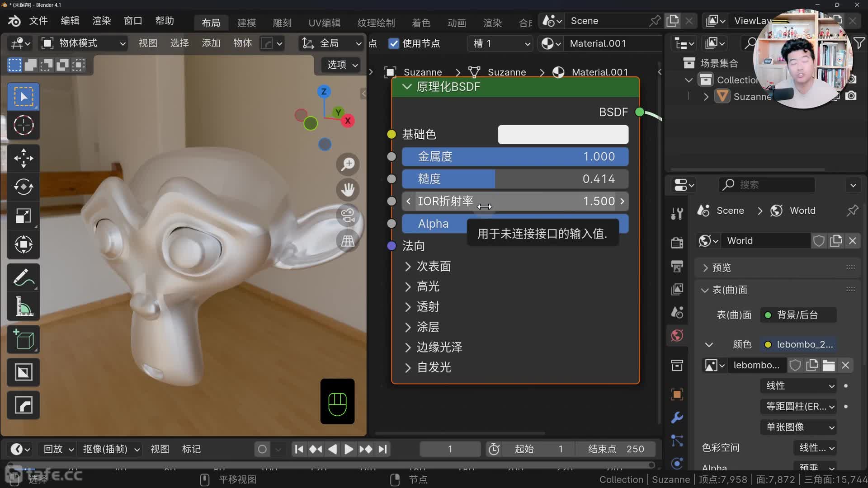Switch to the 着色 workspace tab
Image resolution: width=868 pixels, height=488 pixels.
[x=421, y=23]
